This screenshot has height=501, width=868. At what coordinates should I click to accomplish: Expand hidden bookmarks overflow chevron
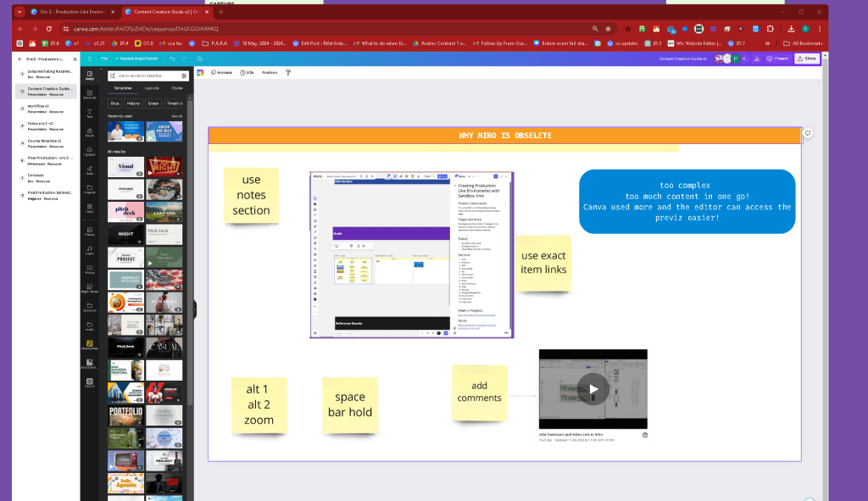767,43
